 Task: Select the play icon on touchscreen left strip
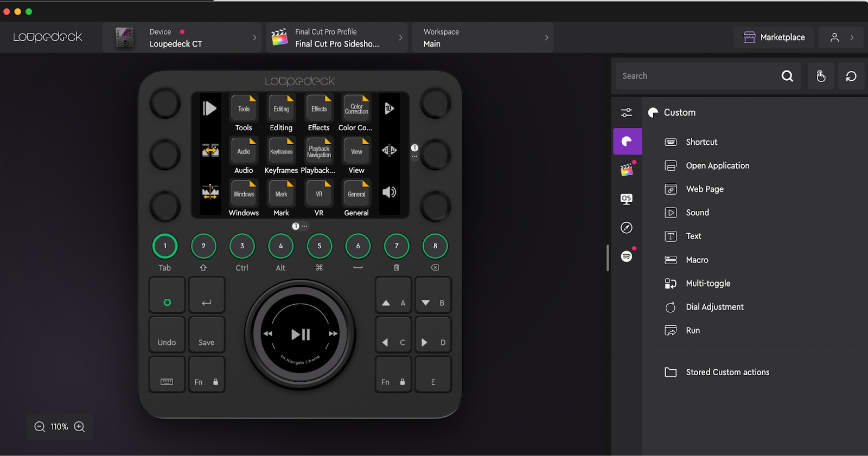click(210, 108)
